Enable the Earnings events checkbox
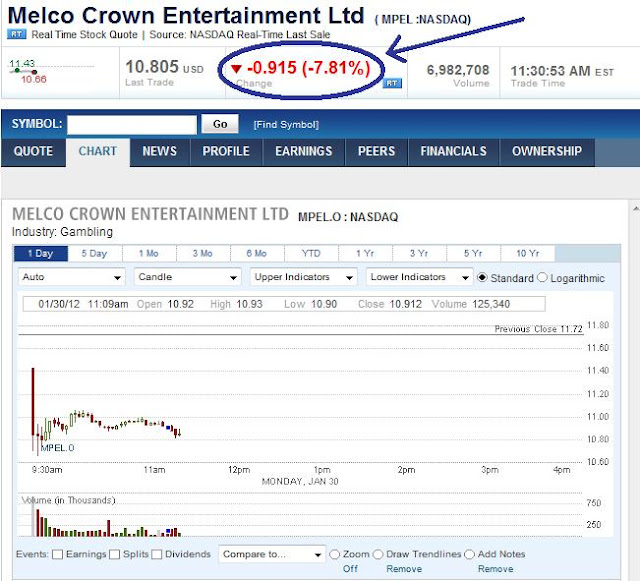640x581 pixels. coord(58,554)
